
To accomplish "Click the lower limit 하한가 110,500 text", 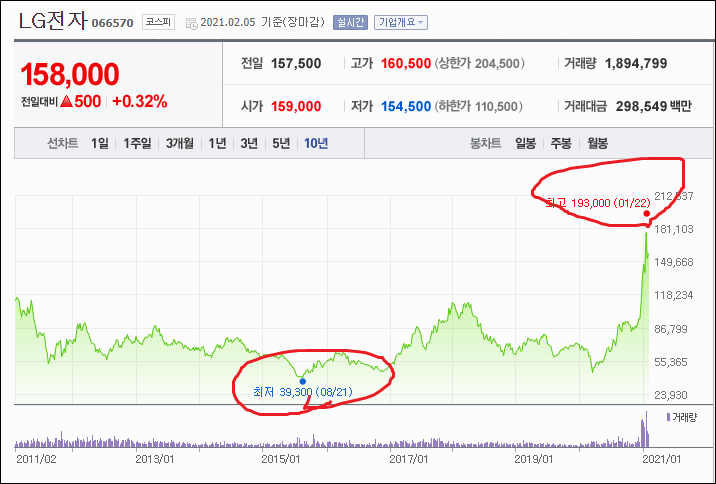I will 479,106.
